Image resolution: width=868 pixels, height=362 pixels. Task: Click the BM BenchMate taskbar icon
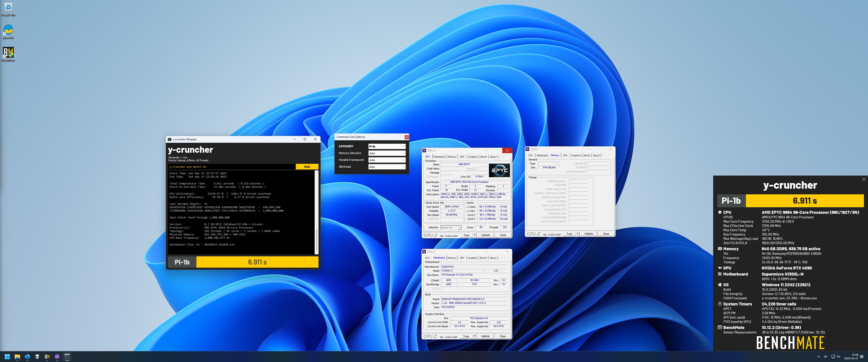click(x=47, y=356)
